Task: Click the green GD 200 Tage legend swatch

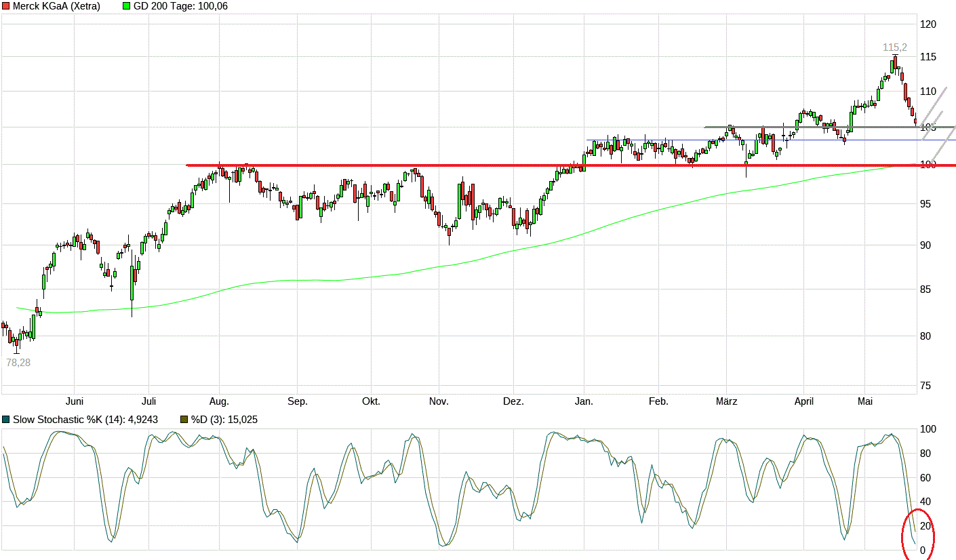Action: pyautogui.click(x=127, y=6)
